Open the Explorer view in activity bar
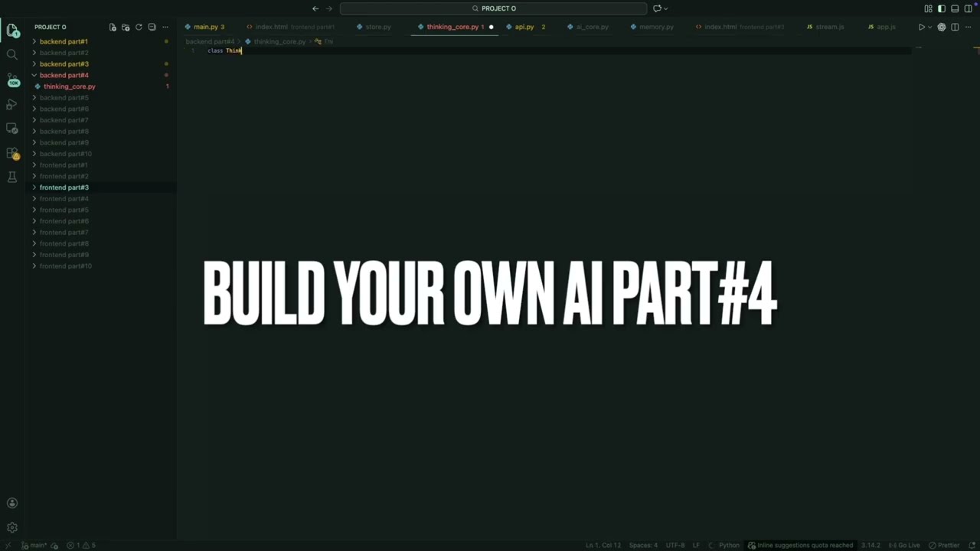 tap(12, 31)
